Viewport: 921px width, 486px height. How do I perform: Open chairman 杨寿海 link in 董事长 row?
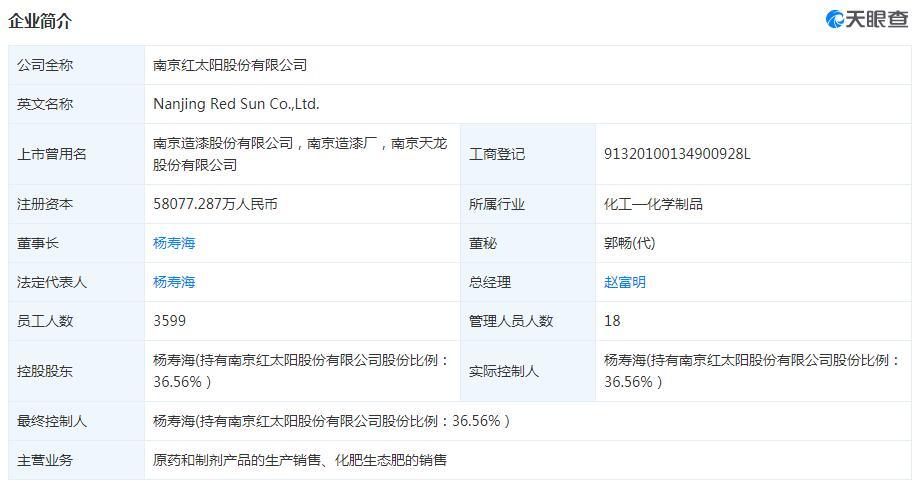click(x=174, y=243)
